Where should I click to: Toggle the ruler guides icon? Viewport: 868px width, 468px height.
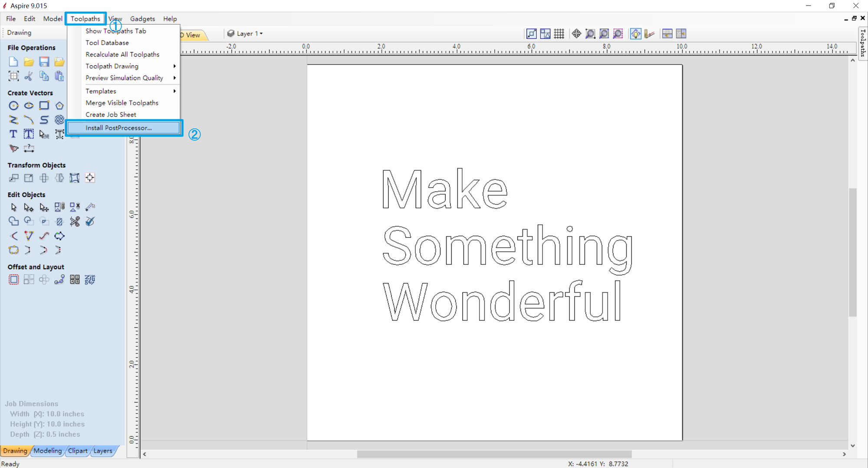point(649,34)
